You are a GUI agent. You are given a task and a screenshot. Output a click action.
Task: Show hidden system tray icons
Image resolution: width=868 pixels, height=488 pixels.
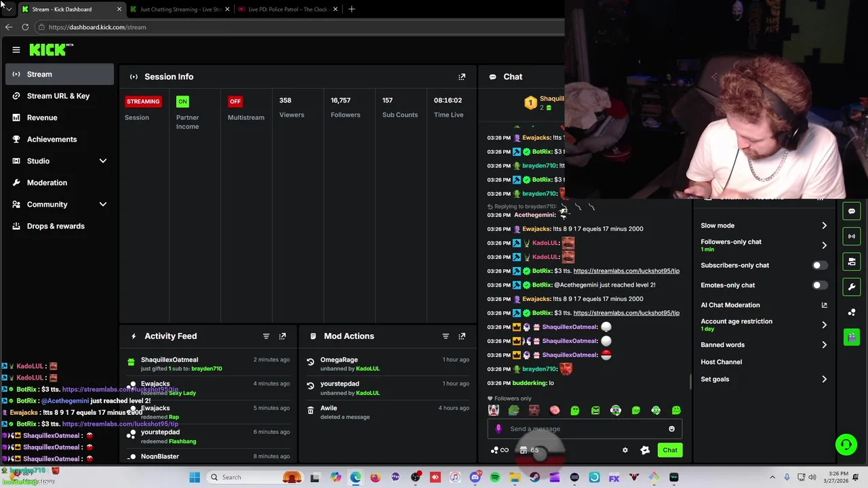pyautogui.click(x=772, y=477)
